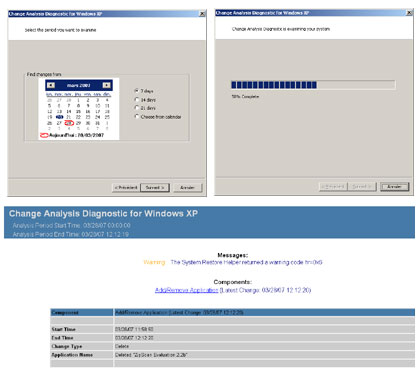Image resolution: width=420 pixels, height=374 pixels.
Task: Pick day 20 highlighted in calendar
Action: (60, 117)
